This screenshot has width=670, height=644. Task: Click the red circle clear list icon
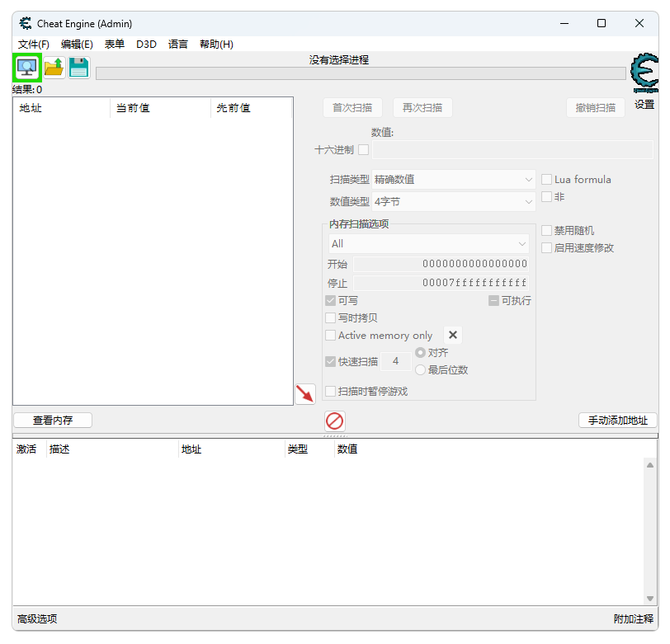pyautogui.click(x=335, y=420)
